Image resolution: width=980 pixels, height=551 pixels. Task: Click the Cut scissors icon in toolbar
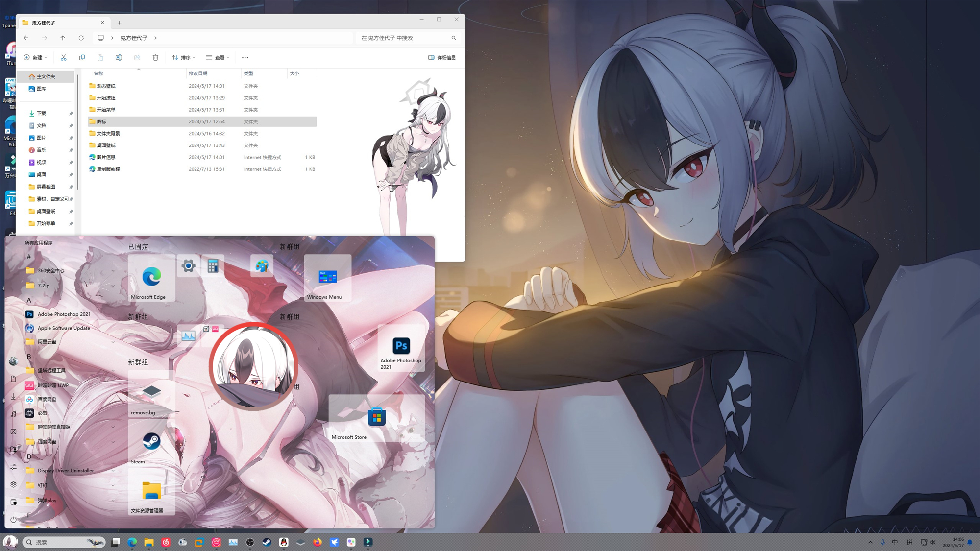tap(64, 58)
